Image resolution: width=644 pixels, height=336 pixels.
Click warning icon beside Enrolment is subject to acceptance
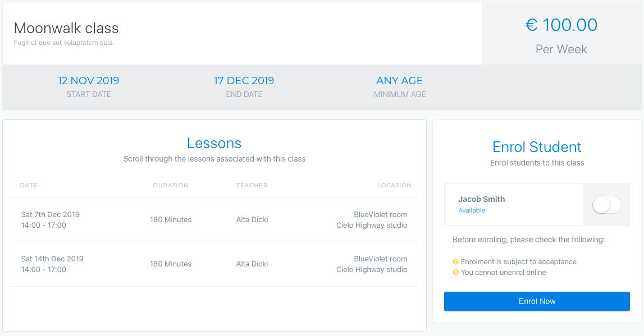tap(455, 262)
